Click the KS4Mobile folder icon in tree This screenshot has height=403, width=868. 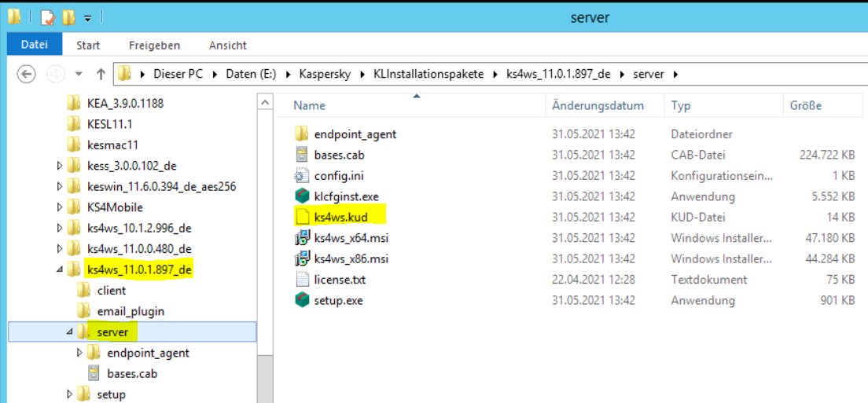[x=74, y=207]
